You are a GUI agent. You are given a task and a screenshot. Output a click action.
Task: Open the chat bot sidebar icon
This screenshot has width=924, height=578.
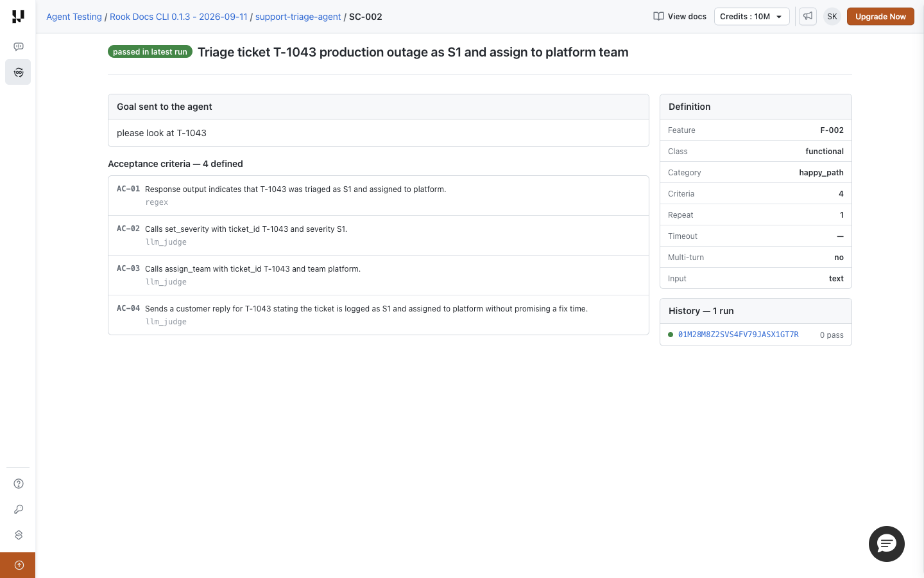click(x=19, y=46)
